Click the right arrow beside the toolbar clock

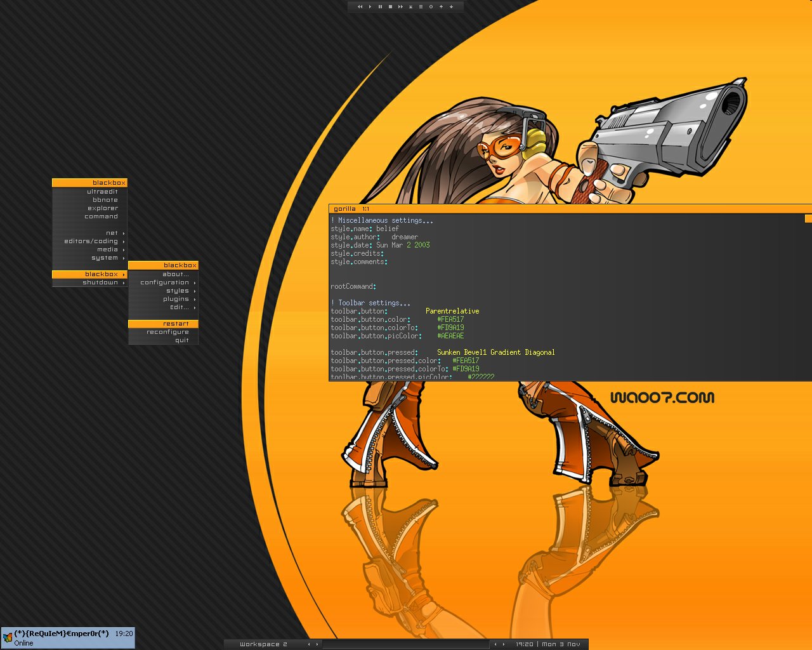click(x=504, y=644)
